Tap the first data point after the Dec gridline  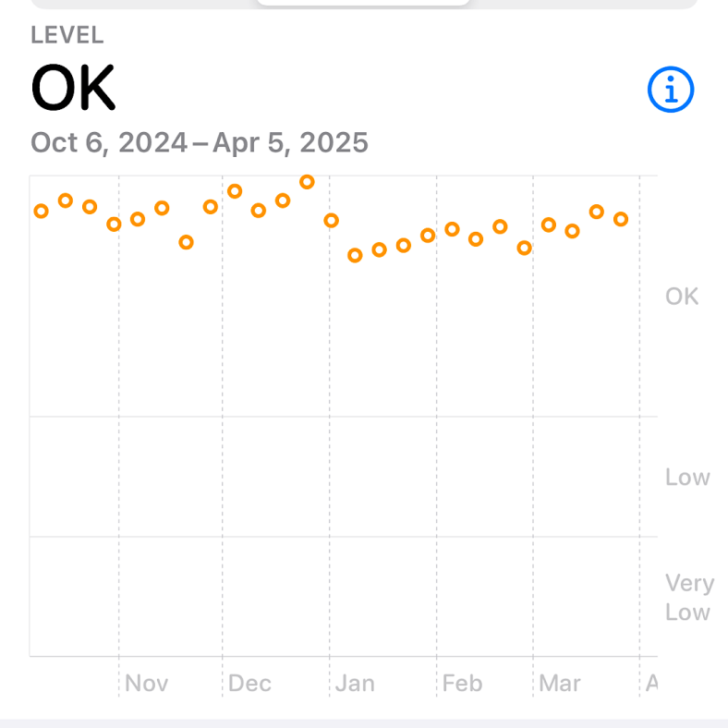[235, 191]
